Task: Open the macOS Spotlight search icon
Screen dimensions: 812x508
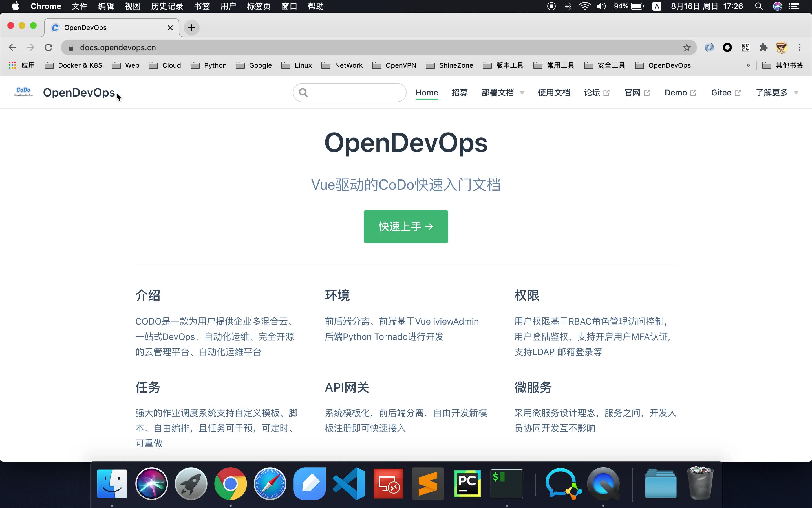Action: click(759, 6)
